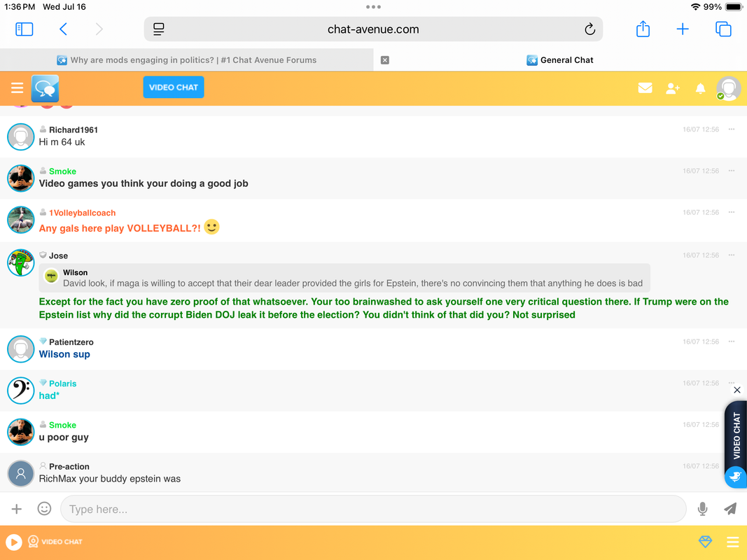This screenshot has width=747, height=560.
Task: Close the side VIDEO CHAT widget
Action: click(x=737, y=390)
